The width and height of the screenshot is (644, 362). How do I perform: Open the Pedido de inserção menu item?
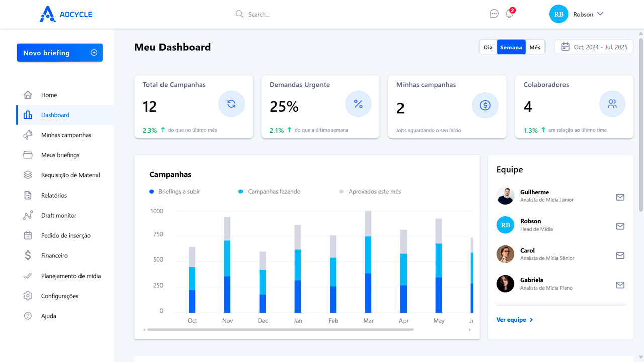[x=64, y=235]
